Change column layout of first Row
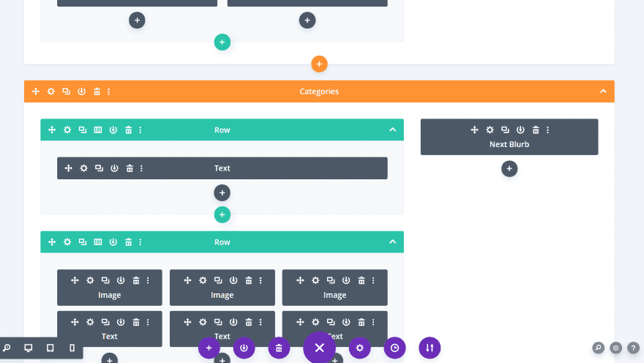Screen dimensions: 644x363 [98, 130]
